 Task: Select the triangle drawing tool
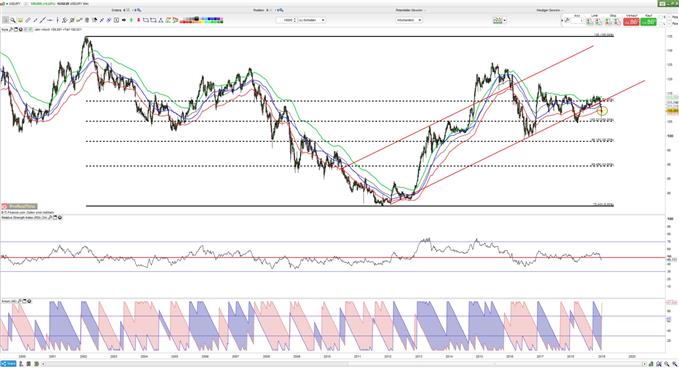(161, 20)
